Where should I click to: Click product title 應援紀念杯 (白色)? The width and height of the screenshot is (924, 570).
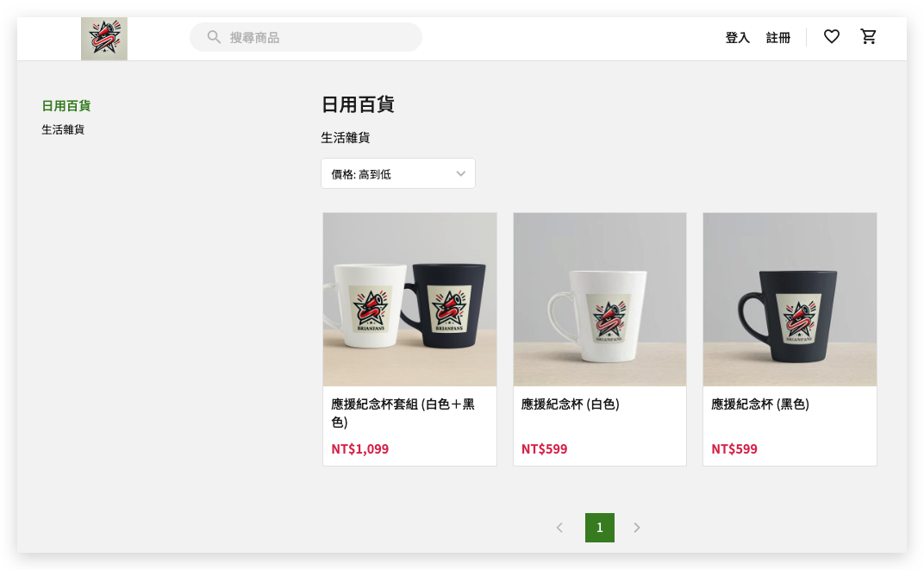tap(570, 404)
